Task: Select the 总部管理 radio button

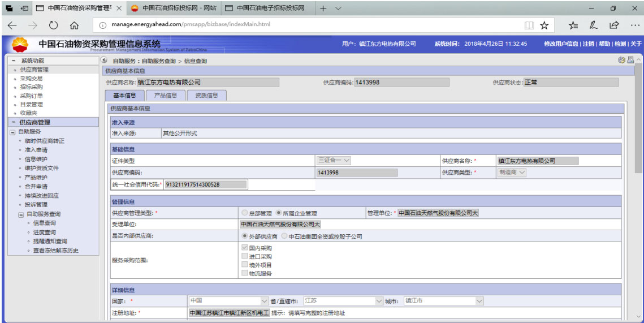Action: point(245,213)
